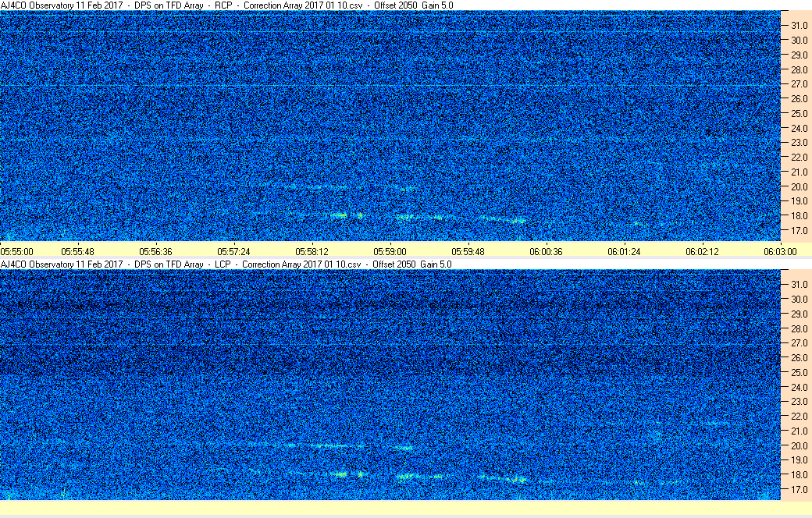Click the 05:57:24 time axis label

click(233, 251)
